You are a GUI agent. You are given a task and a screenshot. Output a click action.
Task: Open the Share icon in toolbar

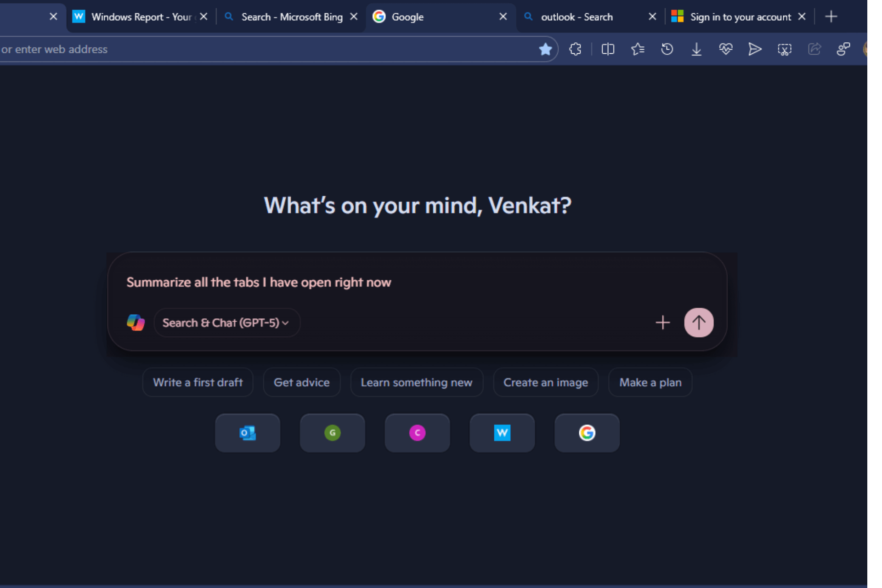point(815,49)
